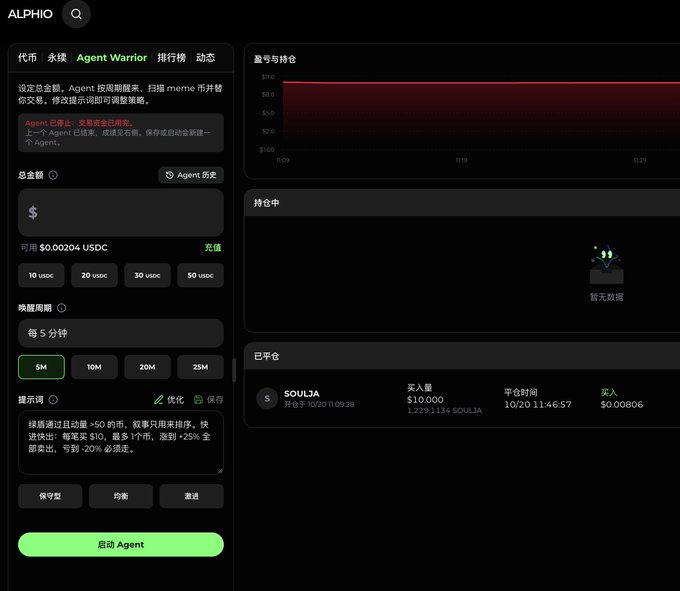Image resolution: width=680 pixels, height=591 pixels.
Task: Show info icon beside 唤醒周期
Action: (62, 308)
